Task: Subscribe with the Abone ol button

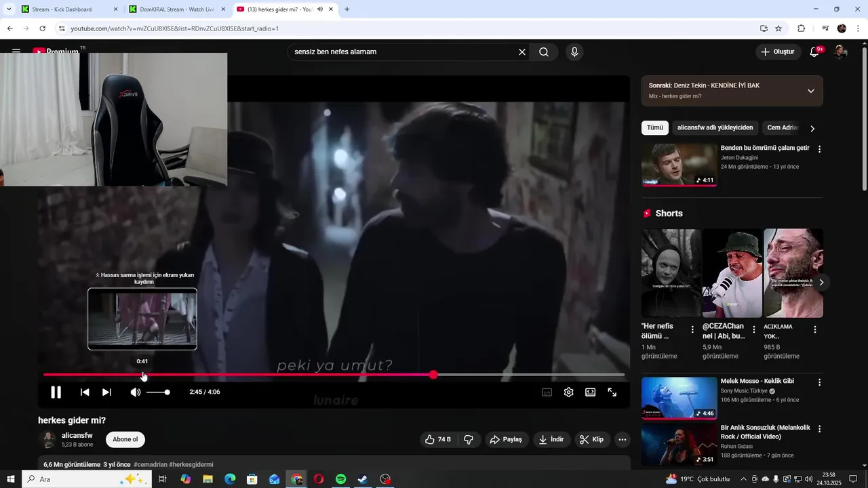Action: (x=125, y=439)
